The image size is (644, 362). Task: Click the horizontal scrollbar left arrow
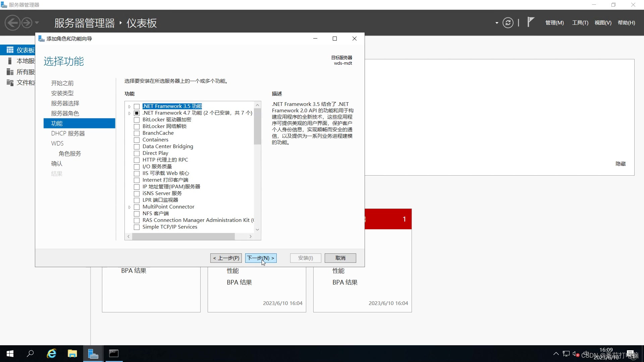click(x=128, y=237)
